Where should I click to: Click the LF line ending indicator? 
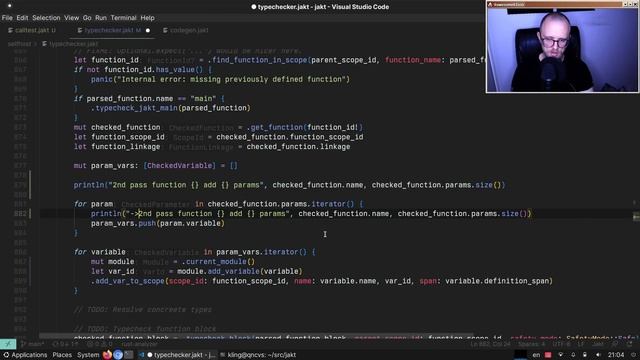coord(580,344)
